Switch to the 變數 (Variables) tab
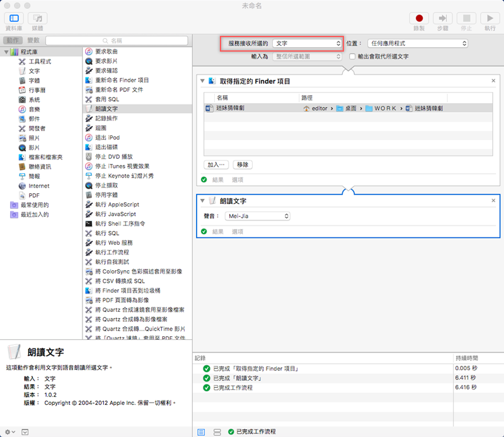Image resolution: width=504 pixels, height=437 pixels. point(33,40)
